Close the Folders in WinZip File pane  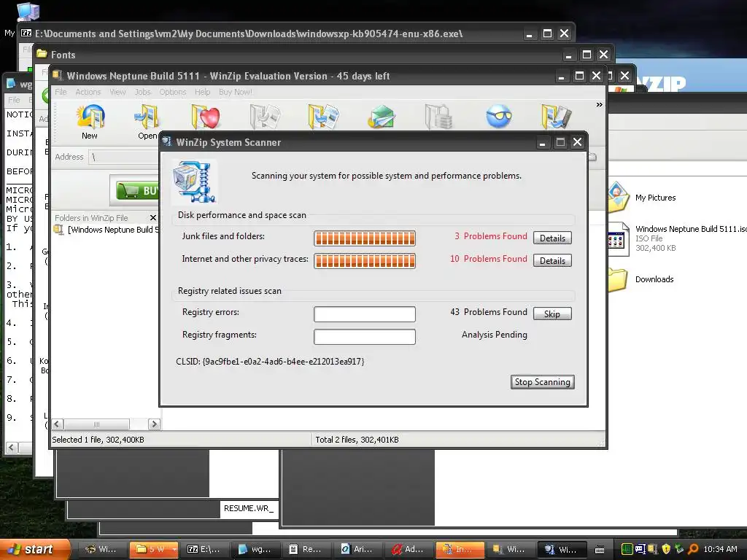point(153,217)
